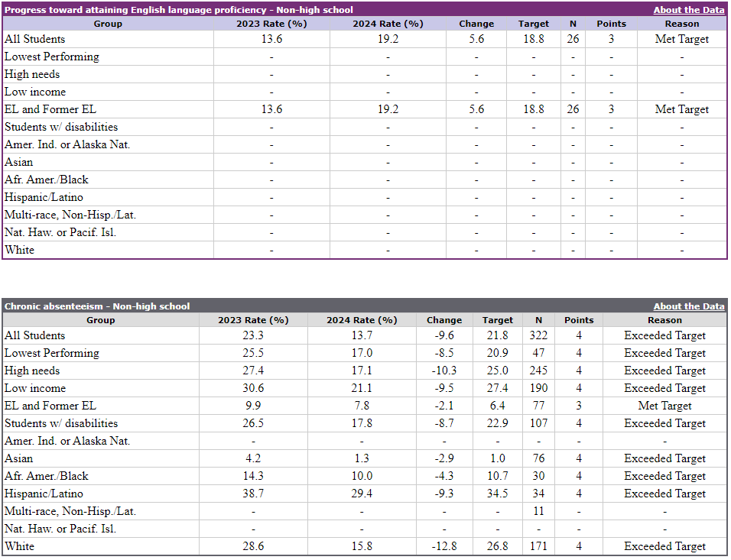Click White N value 171
The height and width of the screenshot is (560, 731).
538,546
